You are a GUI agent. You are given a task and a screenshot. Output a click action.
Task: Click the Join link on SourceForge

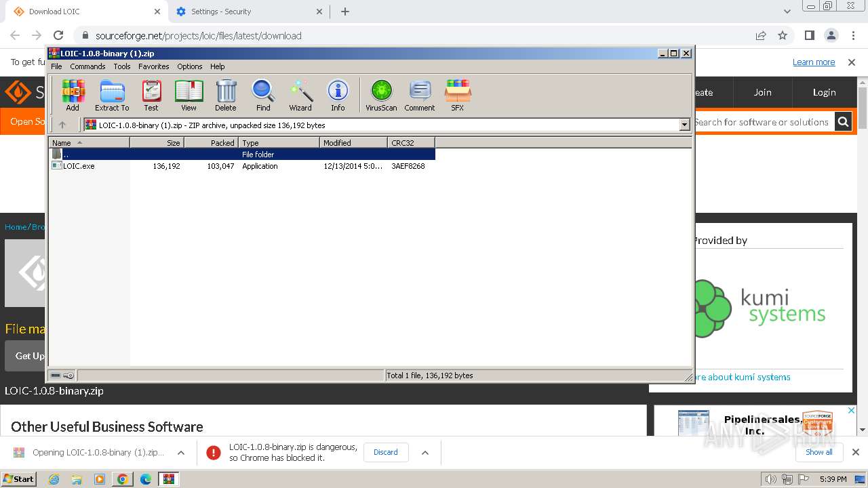(762, 92)
